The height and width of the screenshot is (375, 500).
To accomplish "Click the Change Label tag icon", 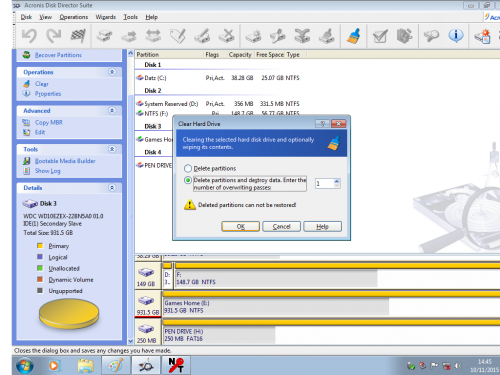I will point(178,36).
